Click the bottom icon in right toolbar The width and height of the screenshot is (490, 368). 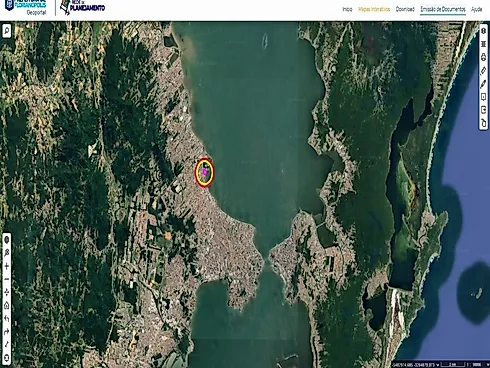484,123
